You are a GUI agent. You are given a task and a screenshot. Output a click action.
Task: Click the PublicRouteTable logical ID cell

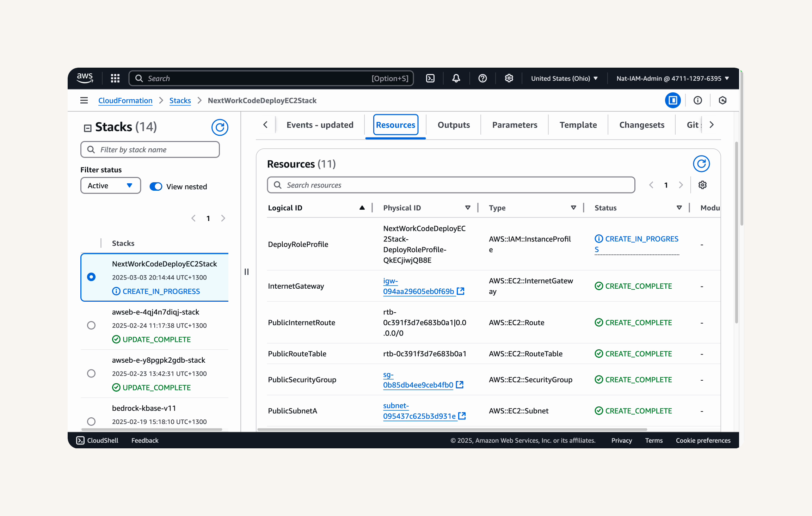tap(297, 354)
